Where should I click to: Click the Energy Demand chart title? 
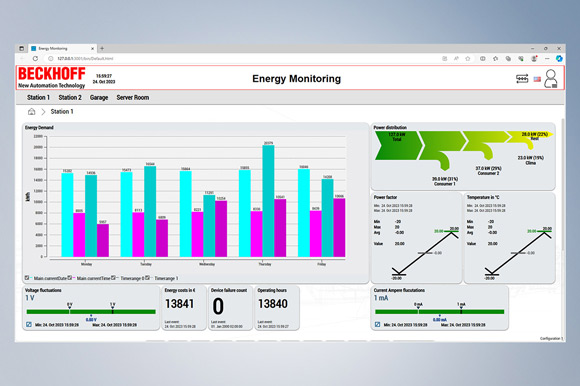[39, 128]
